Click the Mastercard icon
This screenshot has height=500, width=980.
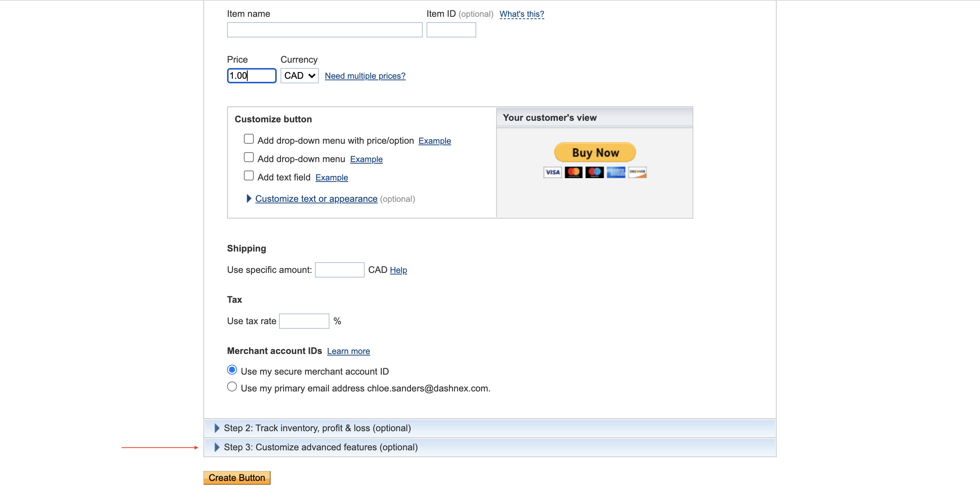click(x=573, y=172)
